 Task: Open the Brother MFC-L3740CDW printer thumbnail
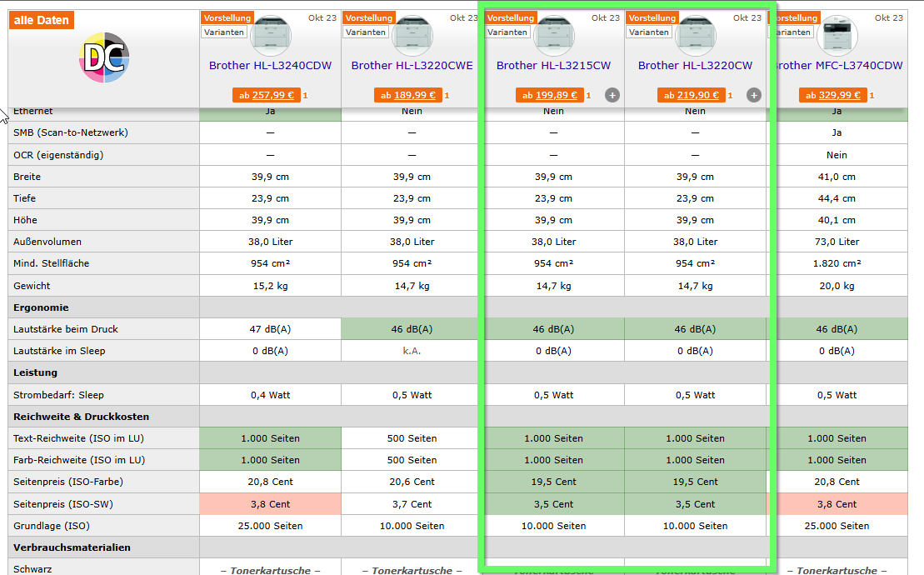(x=837, y=36)
